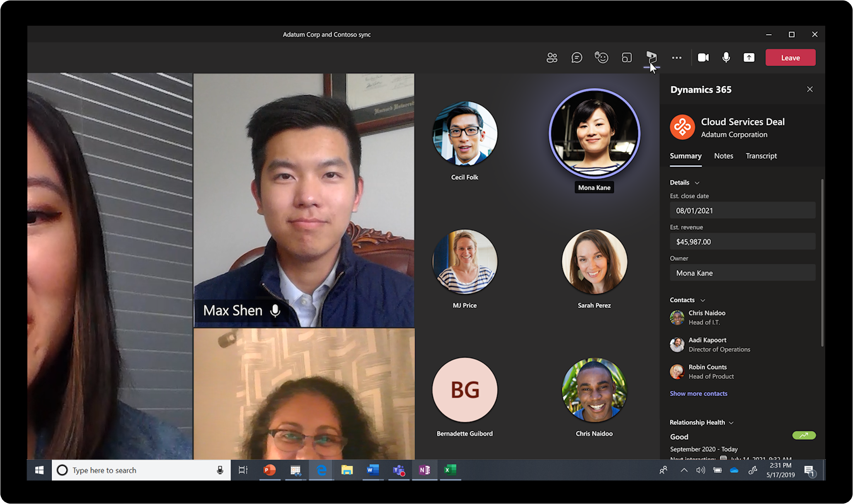Open the participants roster
Image resolution: width=853 pixels, height=504 pixels.
[552, 58]
